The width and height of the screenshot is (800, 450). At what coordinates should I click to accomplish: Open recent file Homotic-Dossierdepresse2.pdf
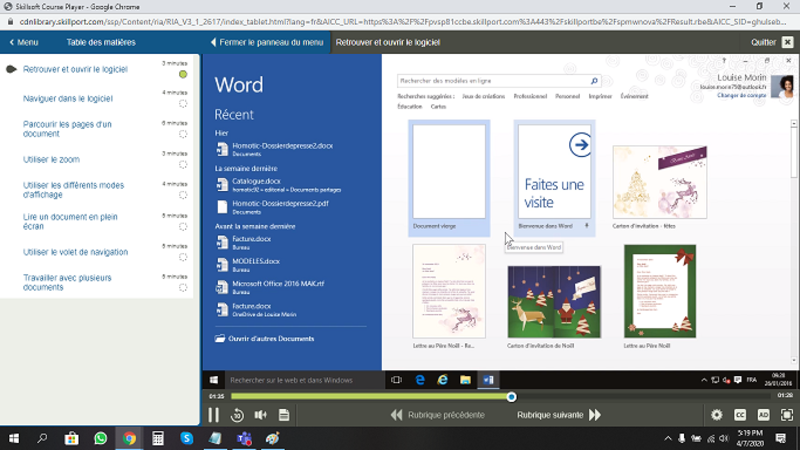click(x=273, y=207)
